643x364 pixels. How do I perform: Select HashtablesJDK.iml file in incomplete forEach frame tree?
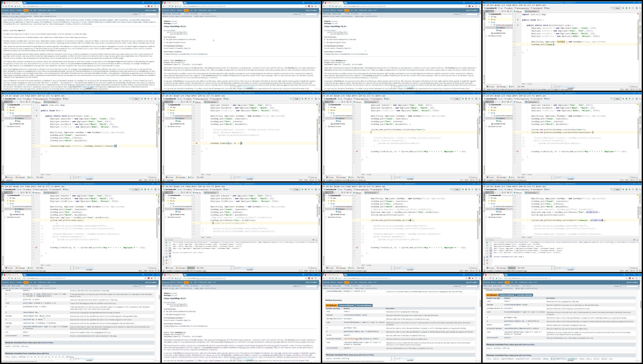(178, 124)
